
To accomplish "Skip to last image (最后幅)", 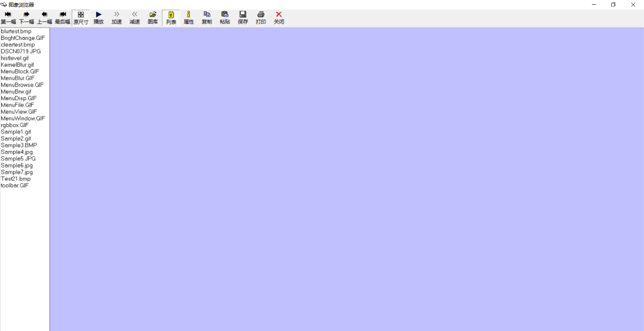I will pyautogui.click(x=63, y=17).
